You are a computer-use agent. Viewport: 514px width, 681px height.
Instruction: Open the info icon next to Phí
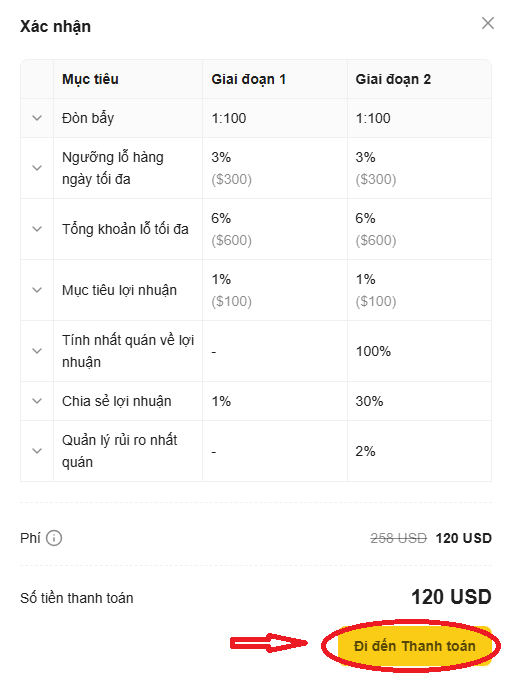coord(54,538)
